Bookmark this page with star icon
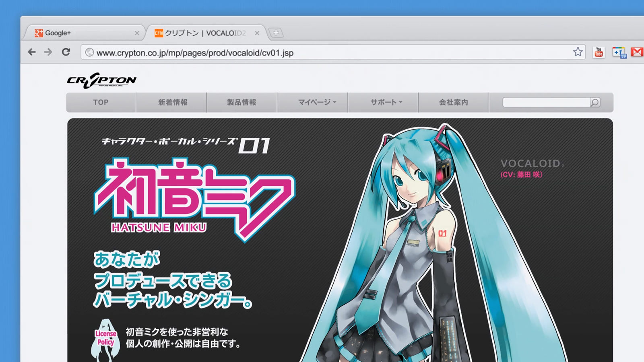This screenshot has height=362, width=644. (x=578, y=52)
